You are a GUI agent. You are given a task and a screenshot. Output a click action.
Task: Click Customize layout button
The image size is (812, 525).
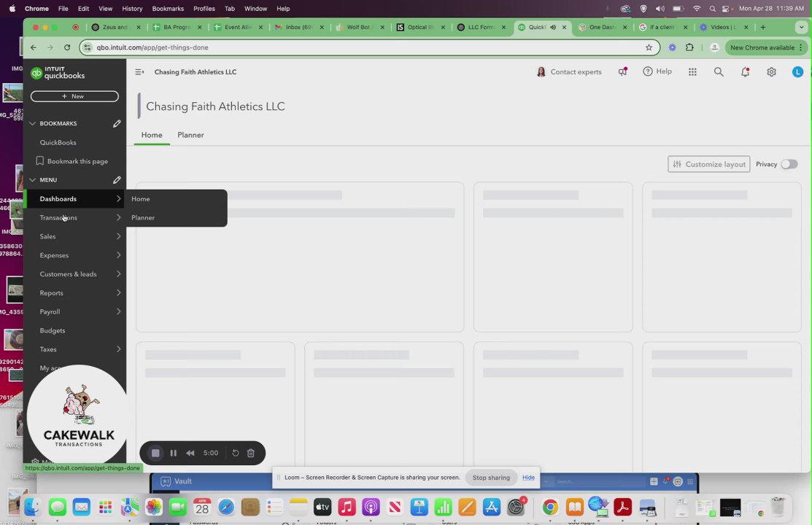pyautogui.click(x=708, y=164)
